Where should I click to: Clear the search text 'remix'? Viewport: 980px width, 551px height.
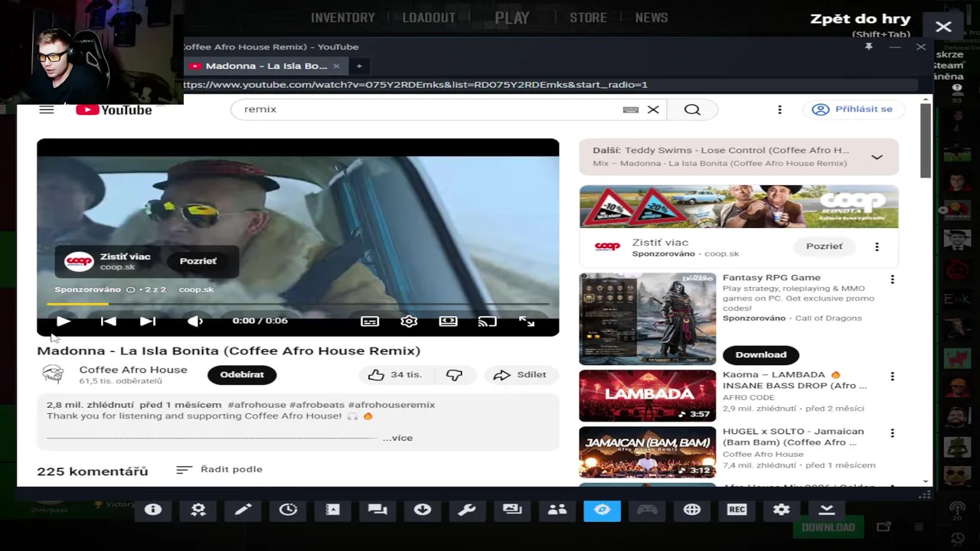[653, 109]
